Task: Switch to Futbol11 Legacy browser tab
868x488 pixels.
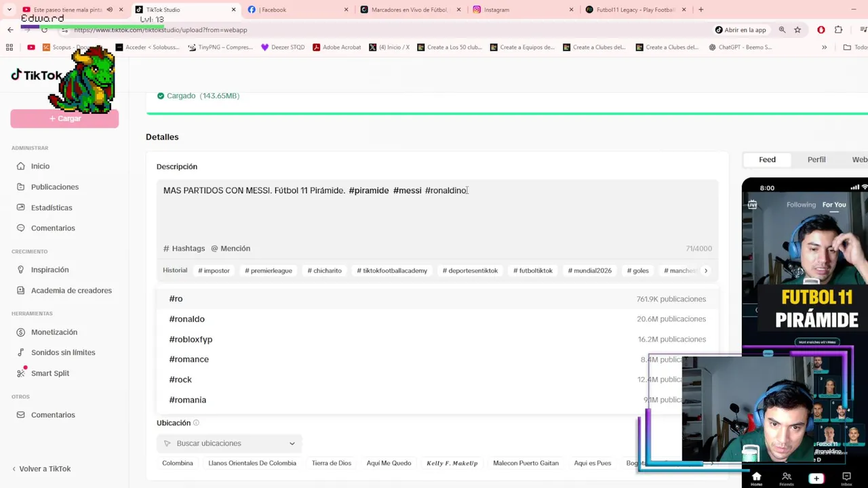Action: click(634, 9)
